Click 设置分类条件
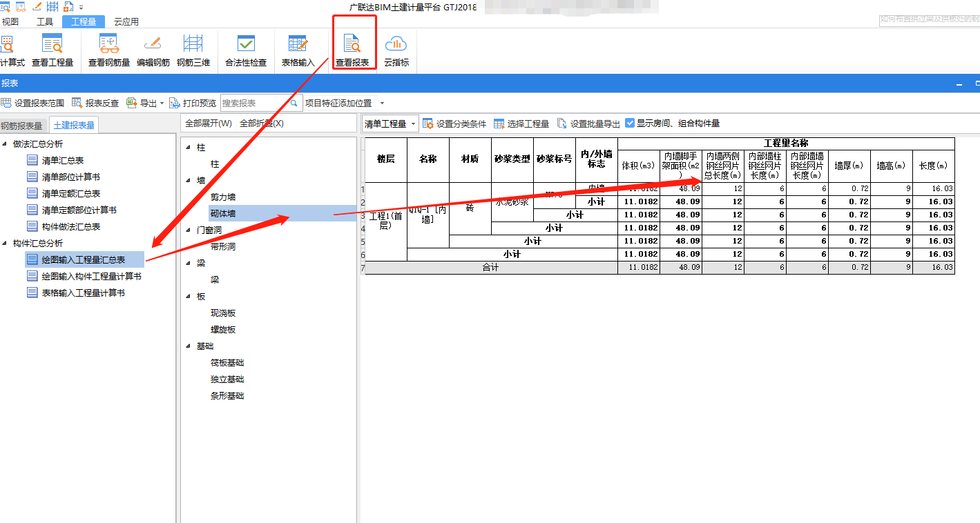Viewport: 980px width, 523px height. (x=454, y=124)
